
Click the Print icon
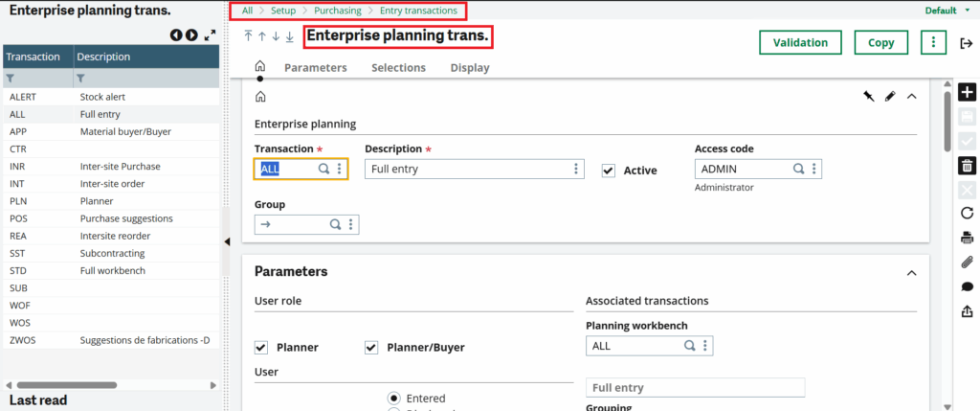coord(967,238)
